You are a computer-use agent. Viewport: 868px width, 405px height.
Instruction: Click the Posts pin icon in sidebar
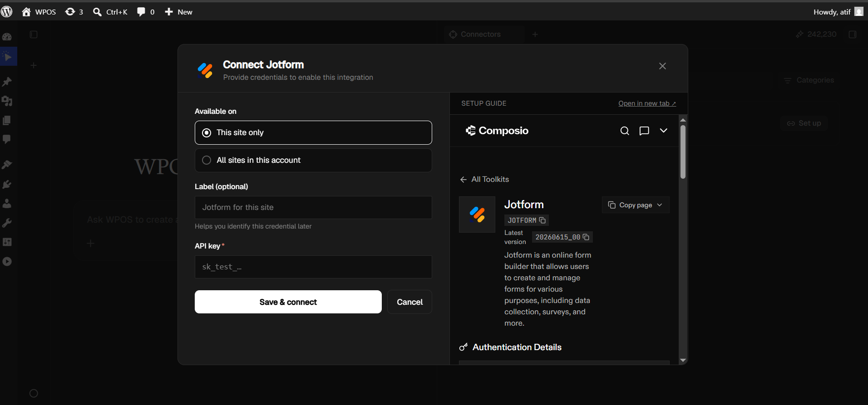pyautogui.click(x=7, y=82)
